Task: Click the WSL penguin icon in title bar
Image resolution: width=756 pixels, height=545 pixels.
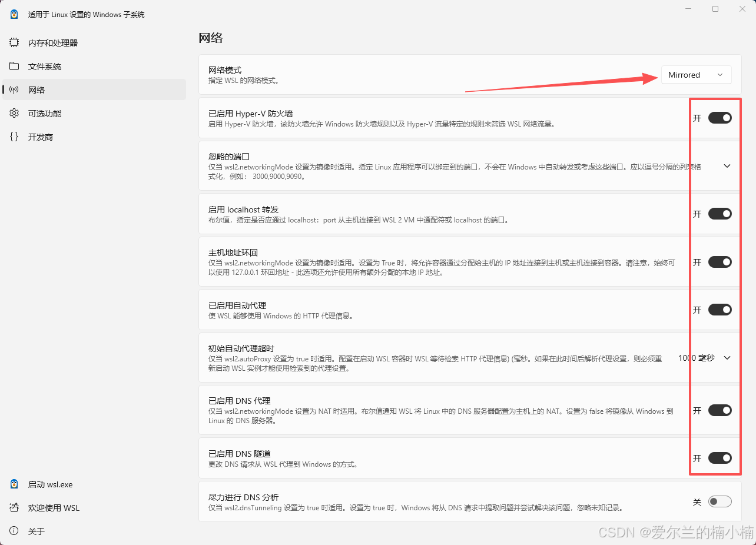Action: [14, 14]
